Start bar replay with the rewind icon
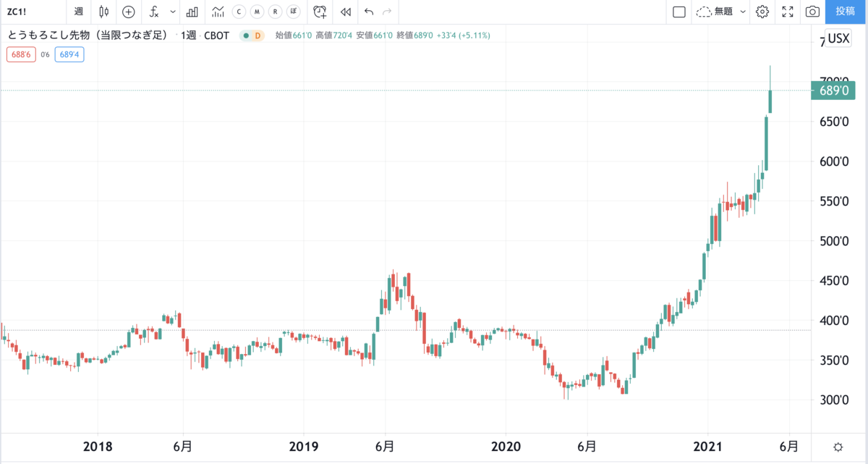 pos(346,12)
